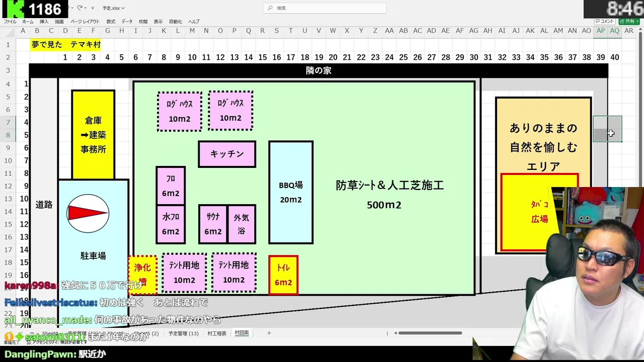Open the 表示 ribbon tab
Screen dimensions: 644x362
[158, 22]
